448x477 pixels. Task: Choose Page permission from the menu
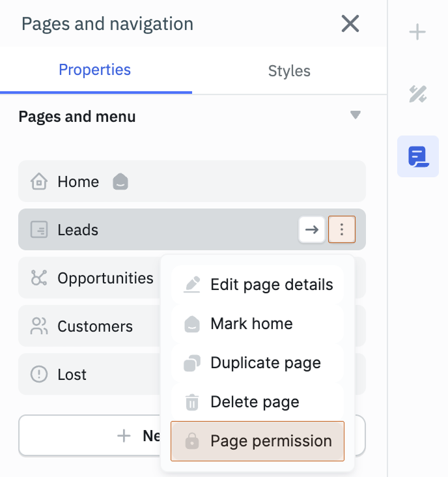click(257, 441)
